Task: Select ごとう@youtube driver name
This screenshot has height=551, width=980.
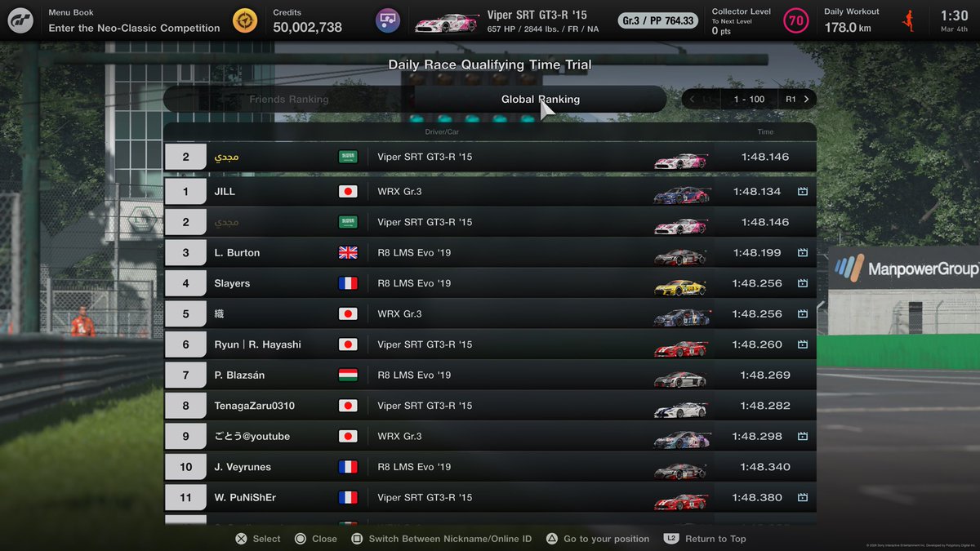Action: tap(252, 437)
